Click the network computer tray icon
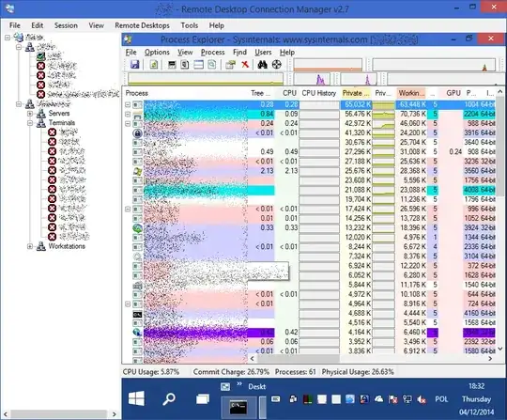507x420 pixels. click(407, 399)
